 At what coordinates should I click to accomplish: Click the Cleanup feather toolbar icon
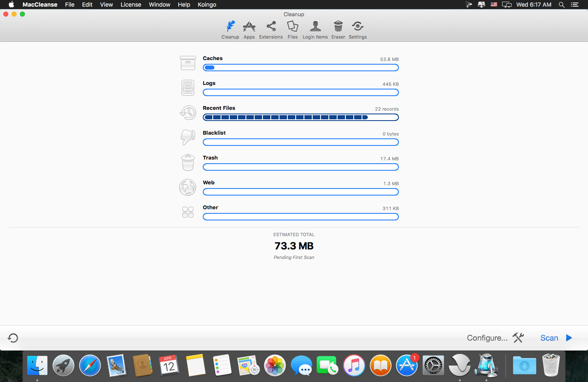click(230, 30)
